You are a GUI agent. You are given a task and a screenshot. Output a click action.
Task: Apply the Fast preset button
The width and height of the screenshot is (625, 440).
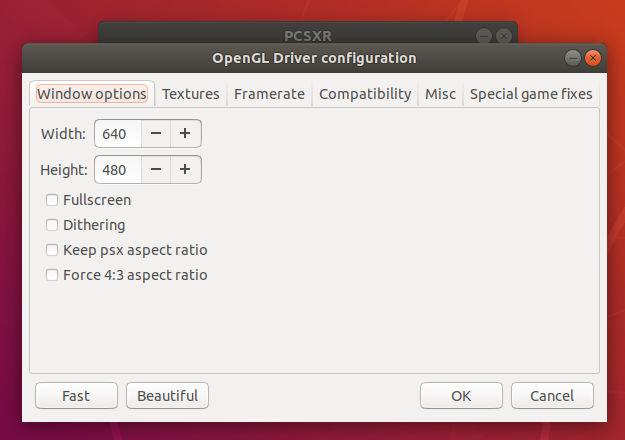tap(77, 396)
